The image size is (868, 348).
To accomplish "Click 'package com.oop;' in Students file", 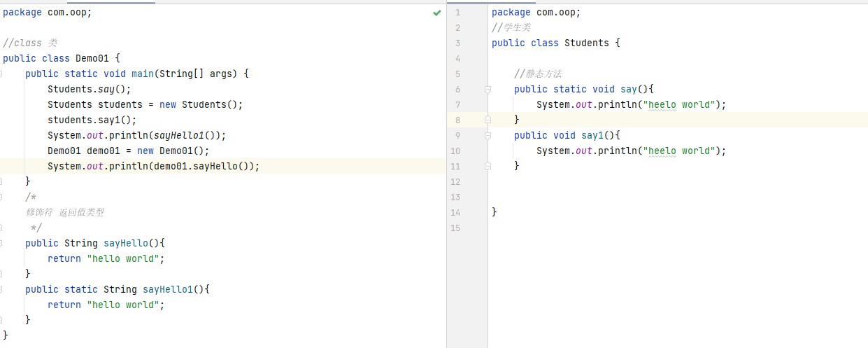I will coord(536,12).
